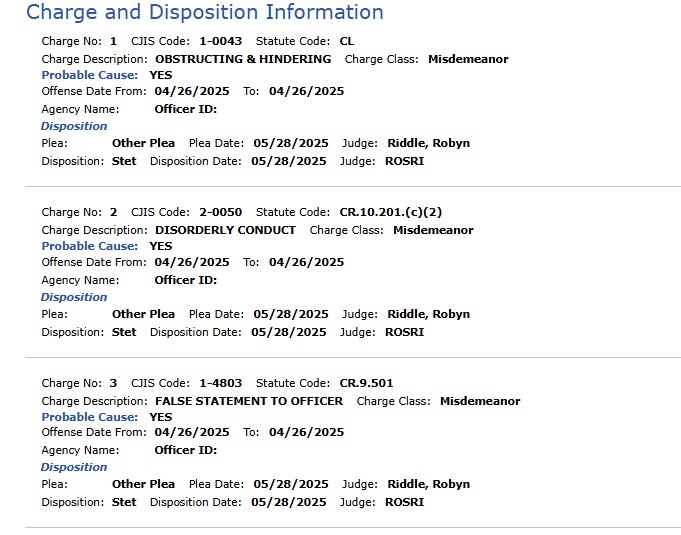
Task: Click FALSE STATEMENT TO OFFICER description
Action: (249, 401)
